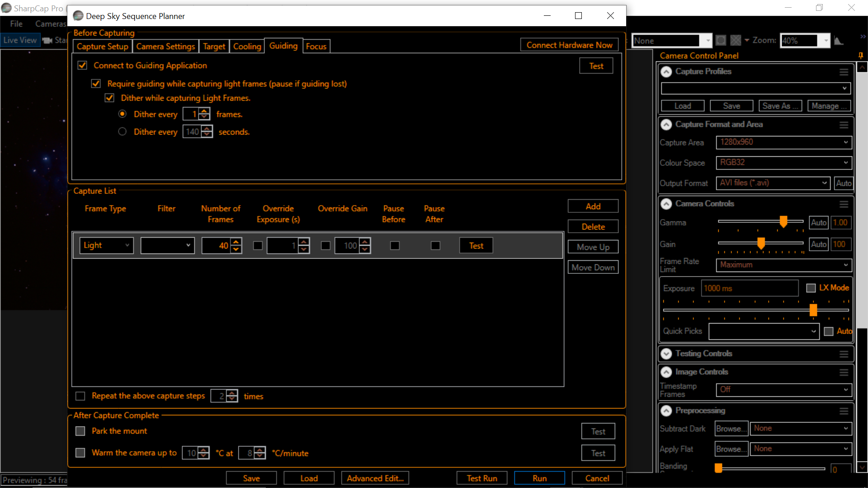Viewport: 868px width, 488px height.
Task: Open Capture Area 1280x960 dropdown
Action: pyautogui.click(x=784, y=142)
